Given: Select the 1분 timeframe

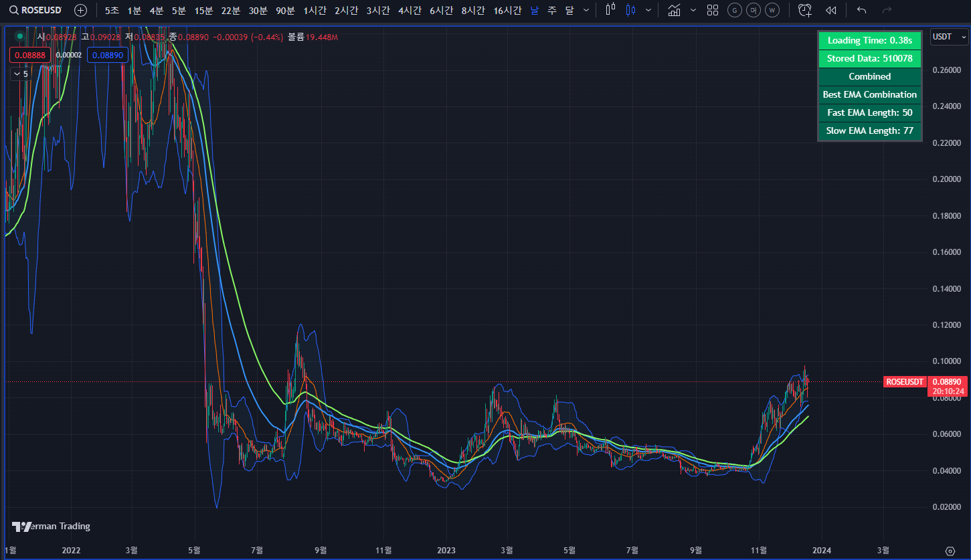Looking at the screenshot, I should (x=135, y=10).
